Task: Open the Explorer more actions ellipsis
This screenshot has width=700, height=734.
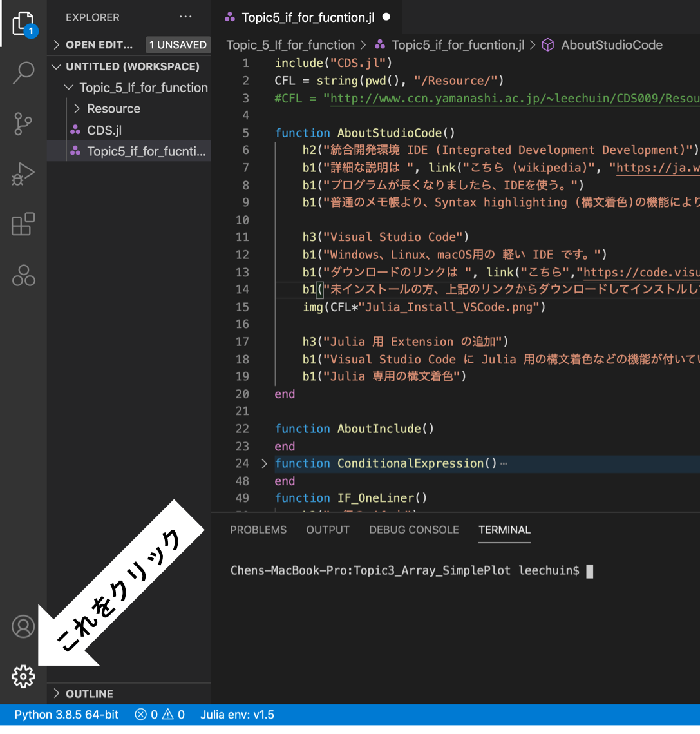Action: (185, 17)
